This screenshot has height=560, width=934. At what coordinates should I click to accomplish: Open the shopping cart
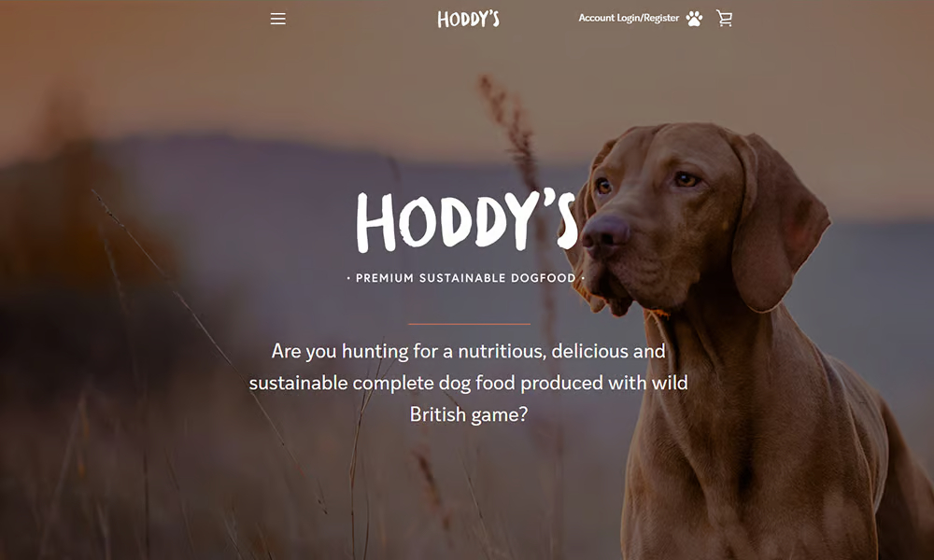pyautogui.click(x=725, y=19)
